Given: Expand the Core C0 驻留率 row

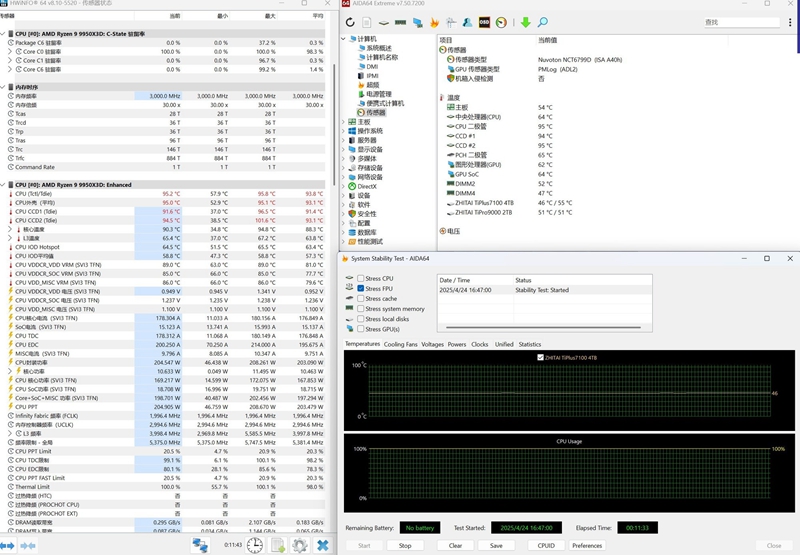Looking at the screenshot, I should coord(10,52).
